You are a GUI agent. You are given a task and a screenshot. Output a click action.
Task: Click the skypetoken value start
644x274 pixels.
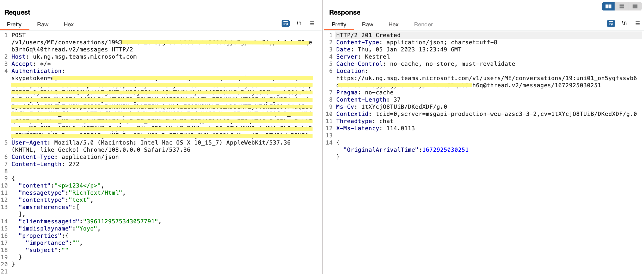[x=32, y=78]
